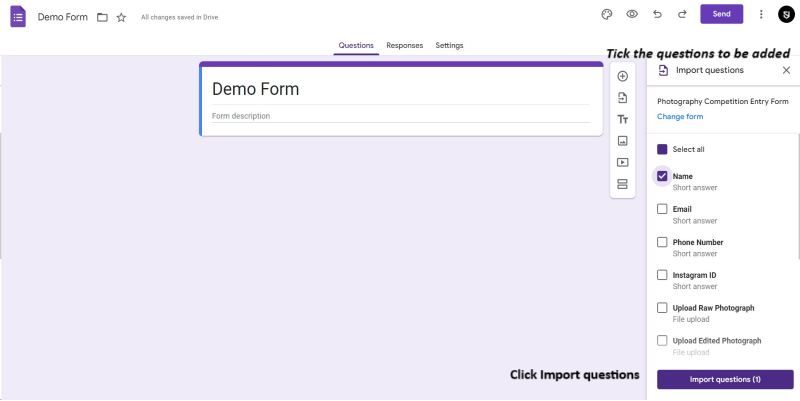Click the Demo Form title field
800x401 pixels.
point(401,89)
